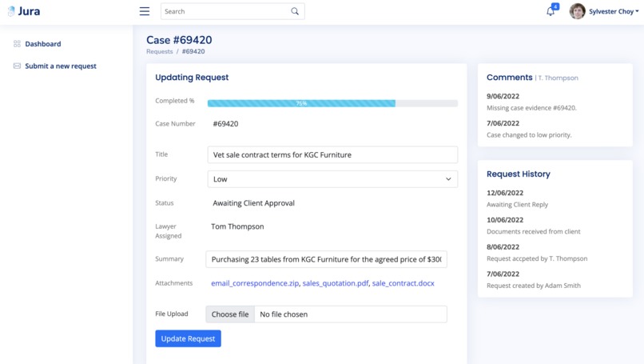Open the sale_contract.docx attachment
The width and height of the screenshot is (644, 364).
click(403, 283)
